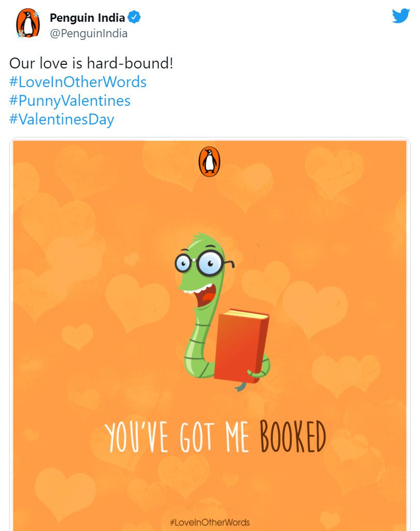The image size is (420, 531).
Task: Follow the #PunnyValentines hashtag
Action: point(70,101)
